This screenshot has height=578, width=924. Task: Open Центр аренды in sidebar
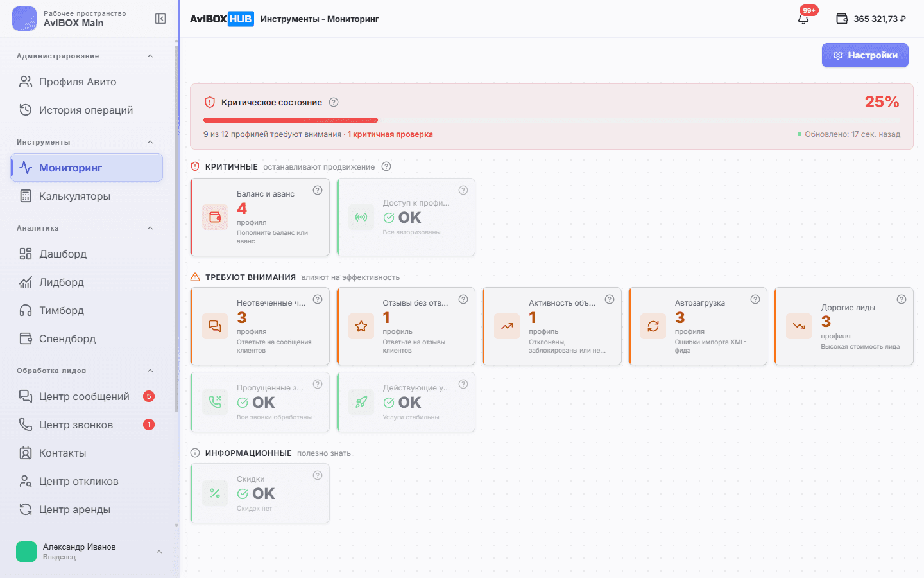pos(87,509)
